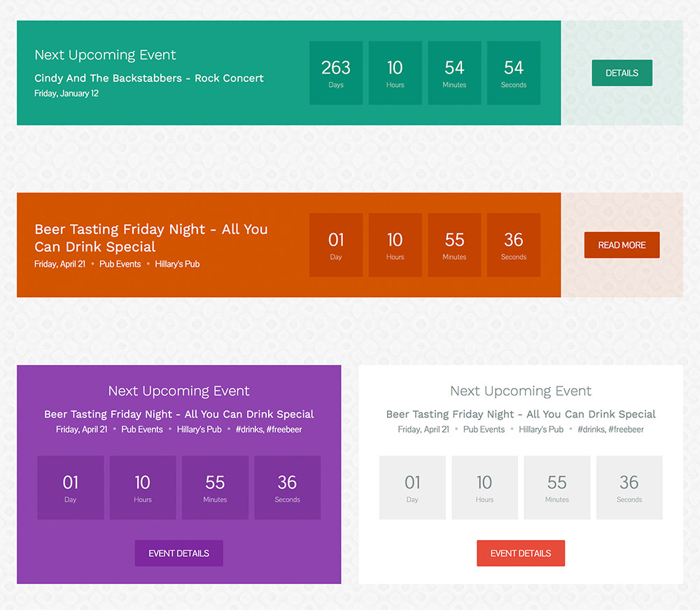Click the 36 Seconds box in the purple card
This screenshot has width=700, height=610.
(x=288, y=487)
